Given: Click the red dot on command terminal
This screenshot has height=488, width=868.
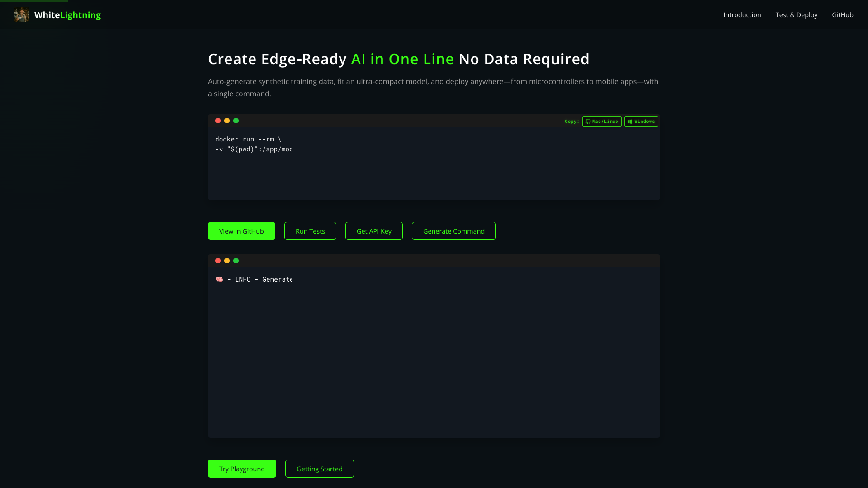Looking at the screenshot, I should point(218,121).
